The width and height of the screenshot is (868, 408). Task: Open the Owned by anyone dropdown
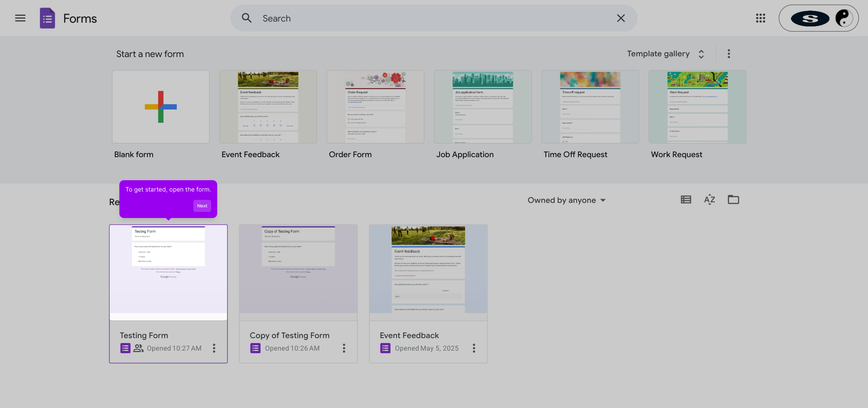567,201
